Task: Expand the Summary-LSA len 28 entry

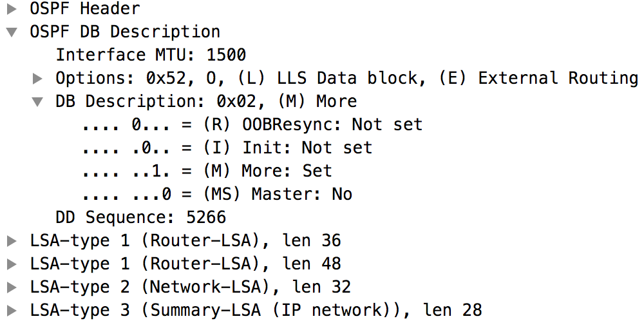Action: point(11,311)
